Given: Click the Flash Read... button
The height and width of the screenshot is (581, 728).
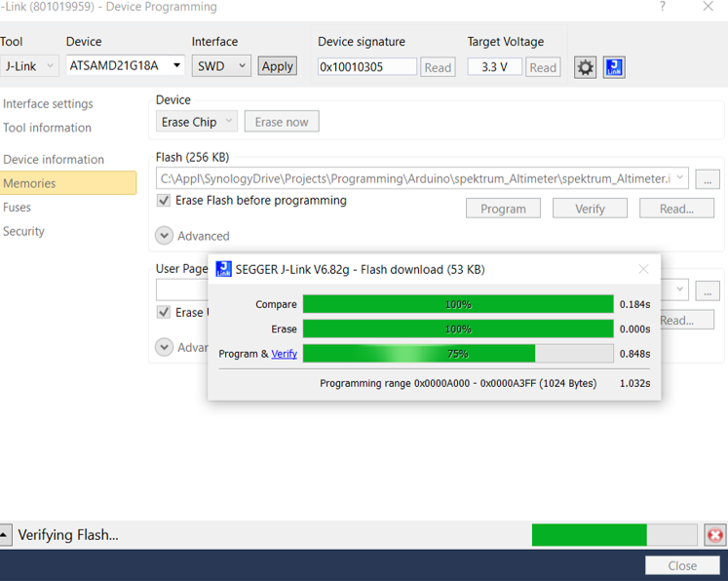Looking at the screenshot, I should click(x=676, y=209).
